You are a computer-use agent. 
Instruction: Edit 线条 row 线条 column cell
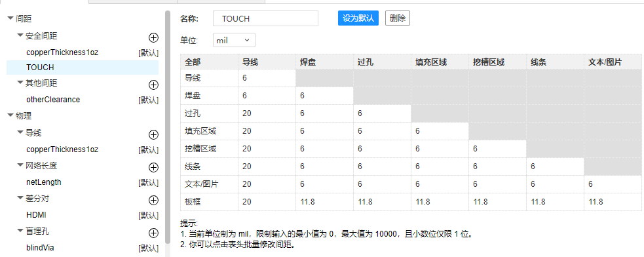[x=556, y=167]
